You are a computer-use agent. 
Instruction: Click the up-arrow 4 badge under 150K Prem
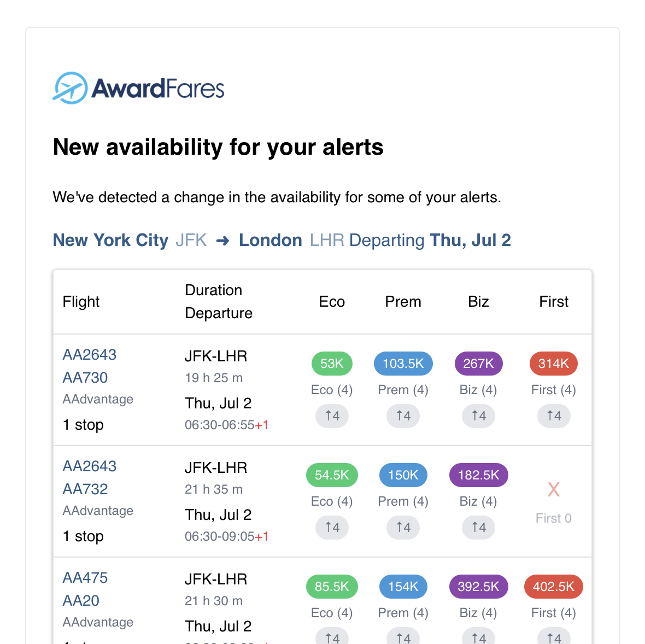pyautogui.click(x=403, y=528)
